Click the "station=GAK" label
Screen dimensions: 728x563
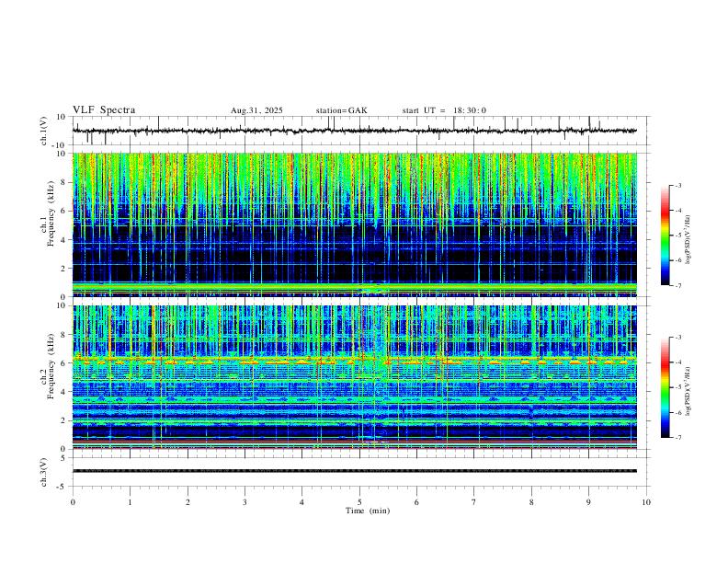click(x=341, y=110)
